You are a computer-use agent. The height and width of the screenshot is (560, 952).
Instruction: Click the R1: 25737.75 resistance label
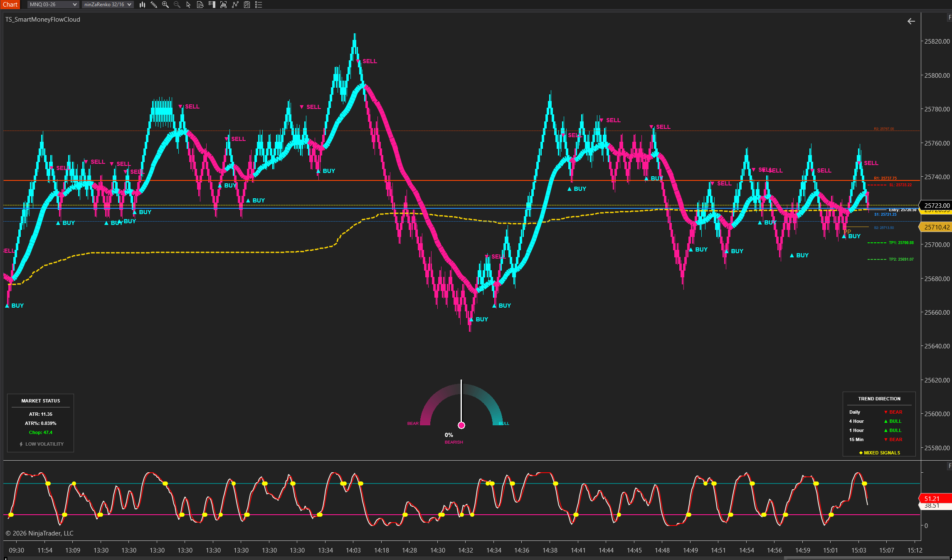click(885, 178)
